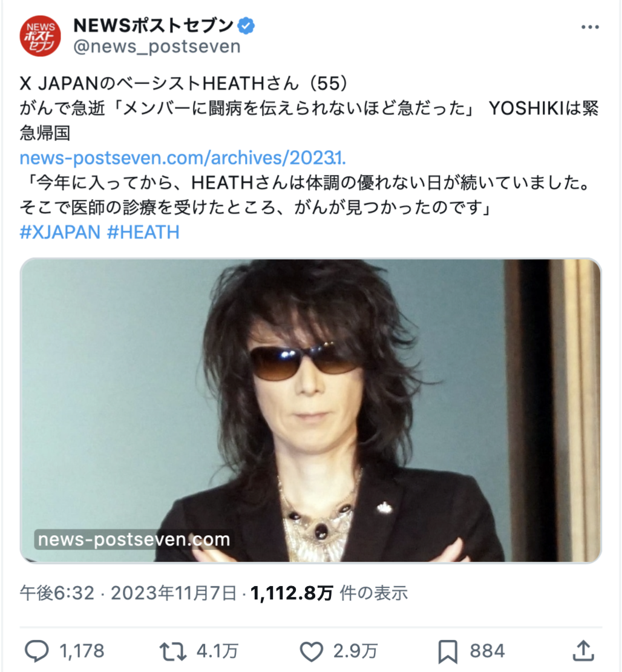The image size is (622, 672).
Task: Click the repost arrows icon
Action: (172, 651)
